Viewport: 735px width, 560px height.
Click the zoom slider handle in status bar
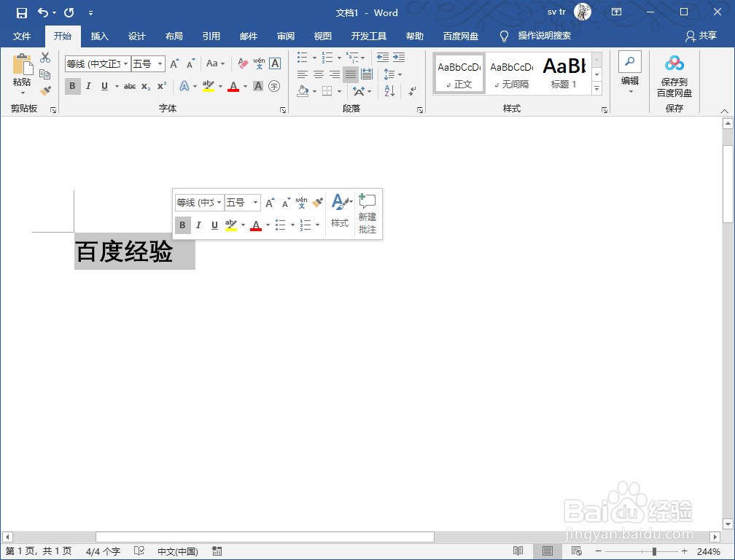coord(654,551)
